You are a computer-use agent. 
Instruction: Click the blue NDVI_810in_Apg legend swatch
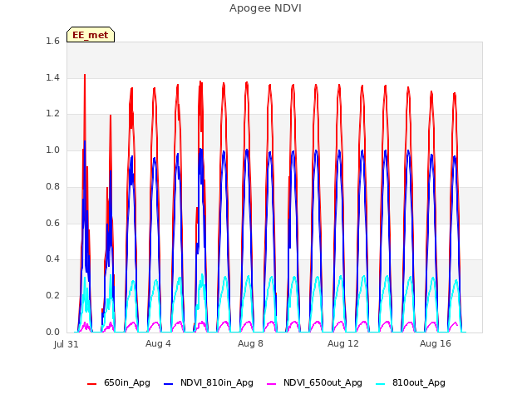[168, 384]
